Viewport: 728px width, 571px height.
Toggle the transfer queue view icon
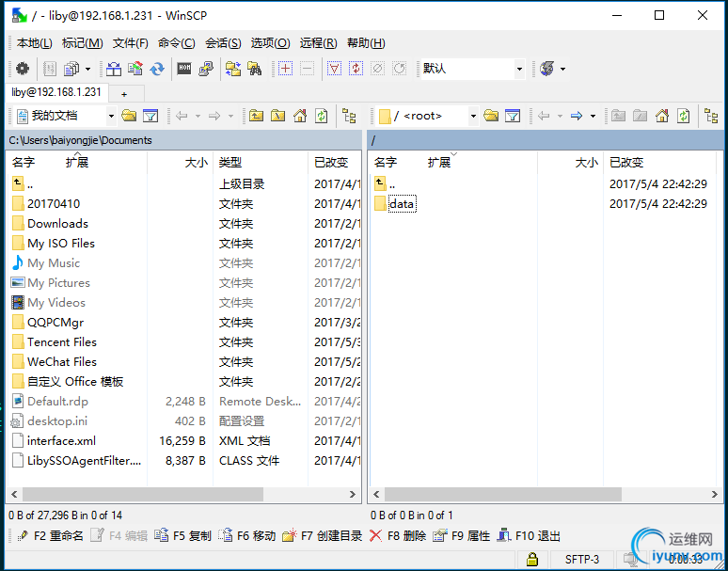50,69
